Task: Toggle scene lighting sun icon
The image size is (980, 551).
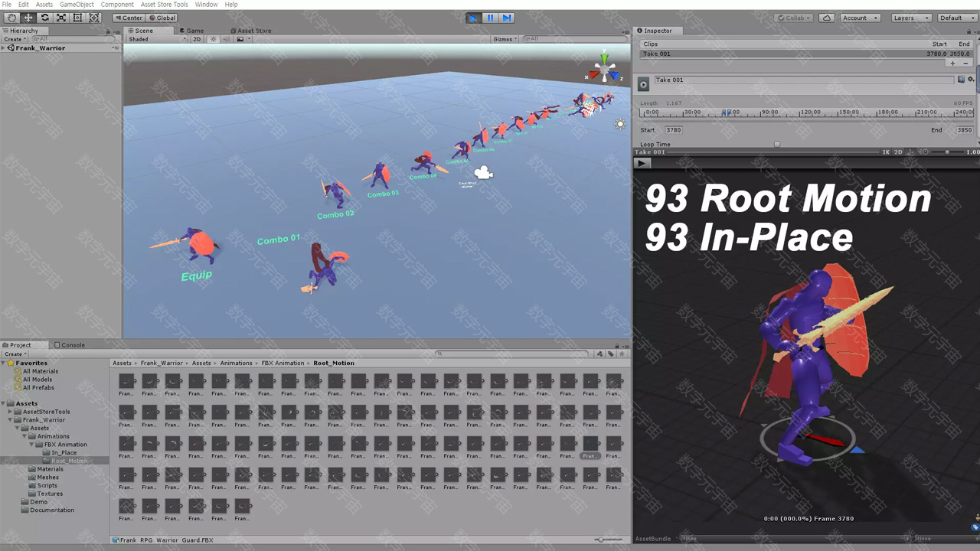Action: click(x=214, y=39)
